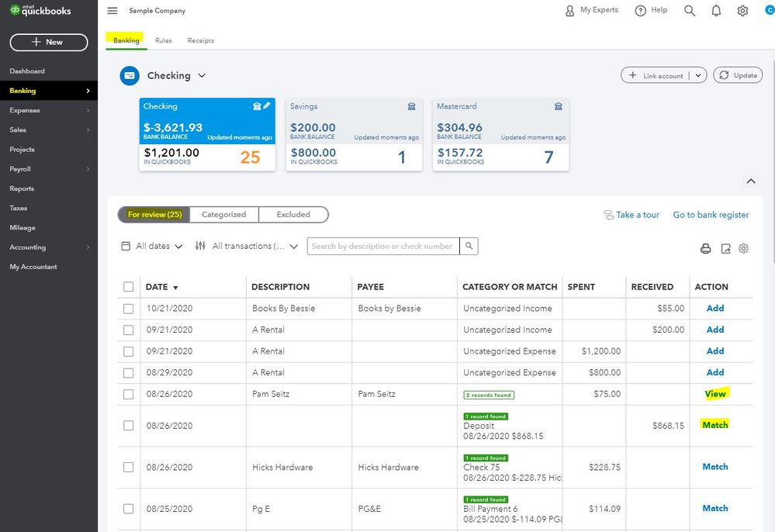Viewport: 775px width, 532px height.
Task: Open the search magnifier in top bar
Action: click(x=690, y=11)
